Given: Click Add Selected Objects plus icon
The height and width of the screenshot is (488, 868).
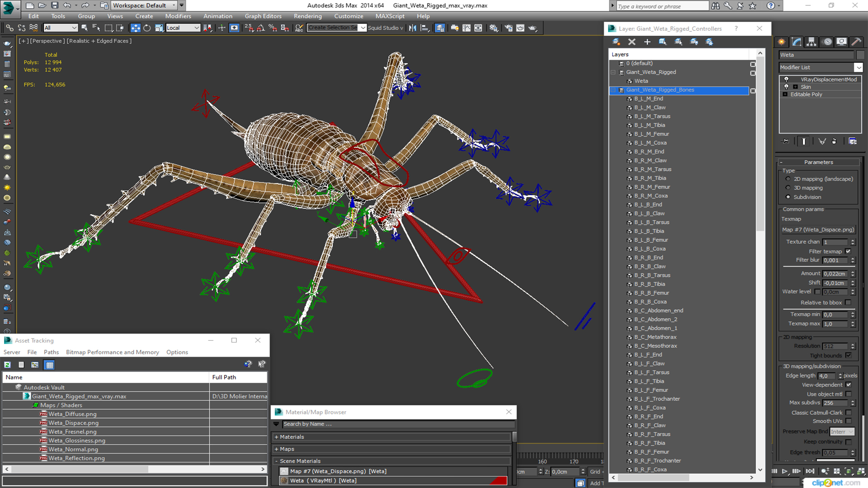Looking at the screenshot, I should click(x=647, y=42).
